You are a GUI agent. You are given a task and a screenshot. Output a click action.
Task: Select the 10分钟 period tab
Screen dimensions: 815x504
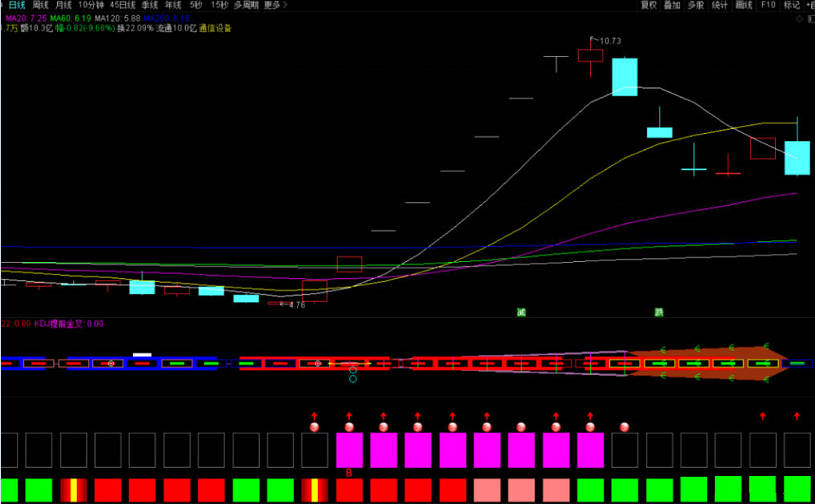[91, 5]
